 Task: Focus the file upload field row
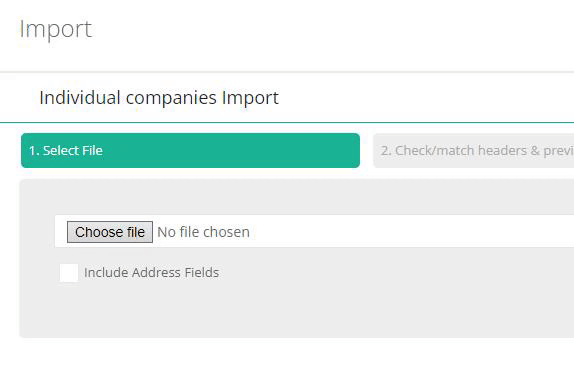click(x=314, y=232)
